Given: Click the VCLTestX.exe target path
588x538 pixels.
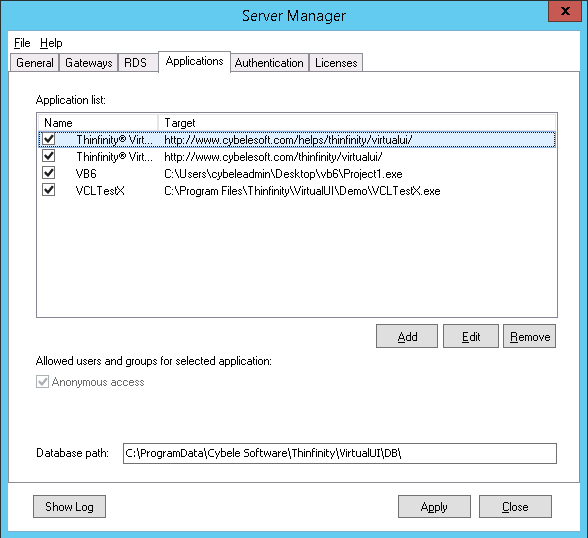Looking at the screenshot, I should pyautogui.click(x=302, y=191).
